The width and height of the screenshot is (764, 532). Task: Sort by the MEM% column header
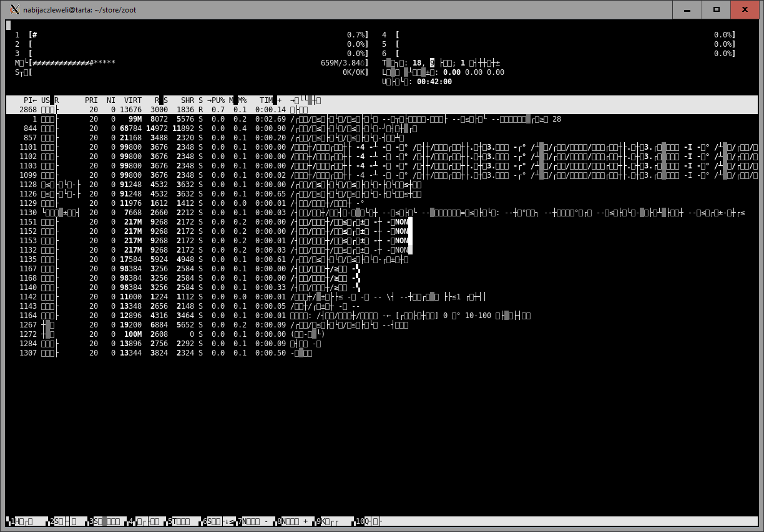pos(238,100)
